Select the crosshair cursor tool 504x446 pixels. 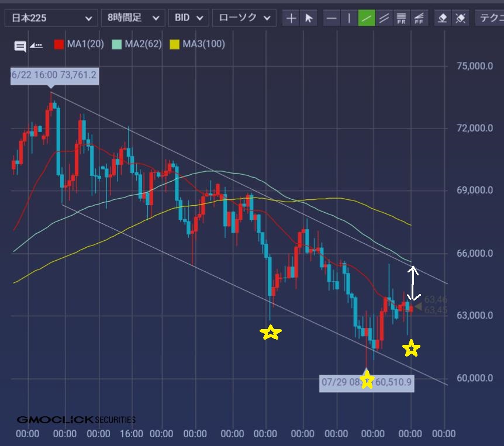tap(291, 18)
